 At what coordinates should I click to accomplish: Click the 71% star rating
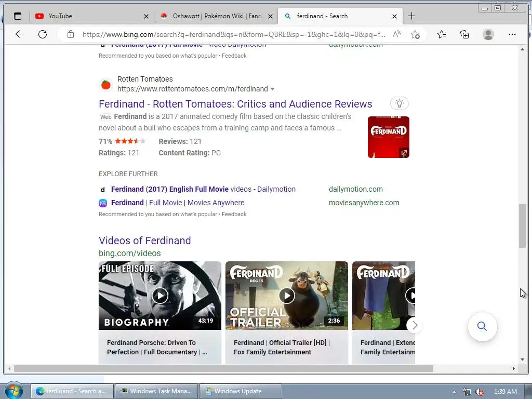pos(122,141)
